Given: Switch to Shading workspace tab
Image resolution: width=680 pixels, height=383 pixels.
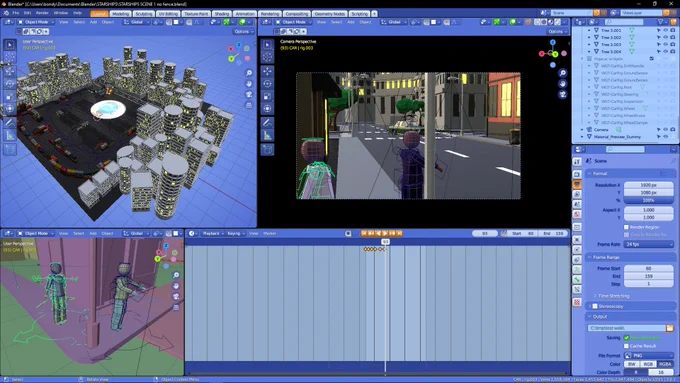Looking at the screenshot, I should click(222, 14).
